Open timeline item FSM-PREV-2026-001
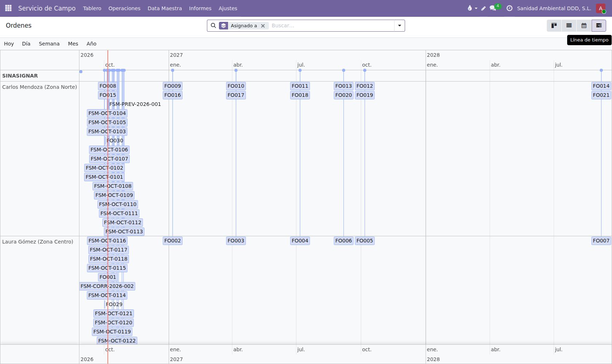Screen dimensions: 612x364 [x=135, y=104]
